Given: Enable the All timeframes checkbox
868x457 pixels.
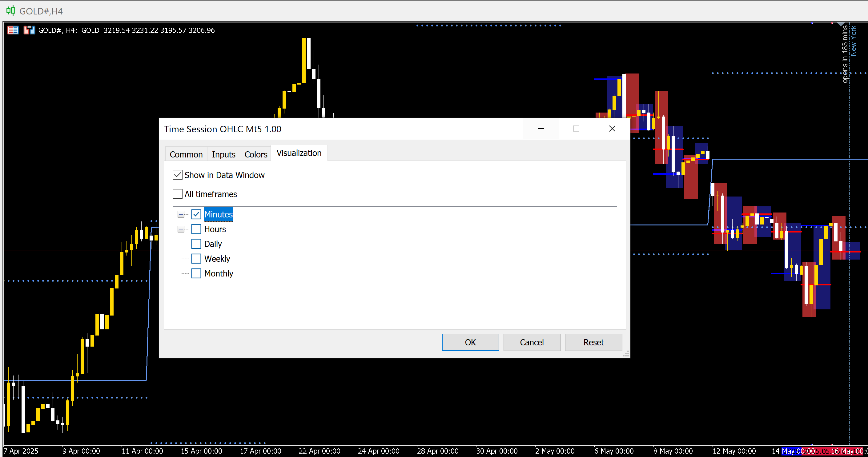Looking at the screenshot, I should pos(178,194).
